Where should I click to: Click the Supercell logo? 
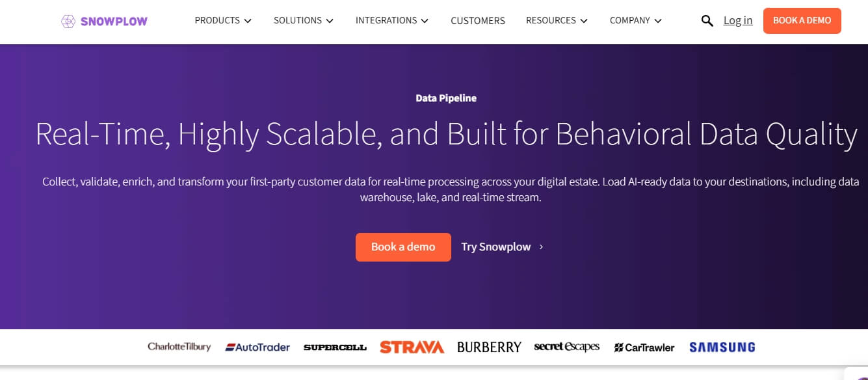click(335, 347)
